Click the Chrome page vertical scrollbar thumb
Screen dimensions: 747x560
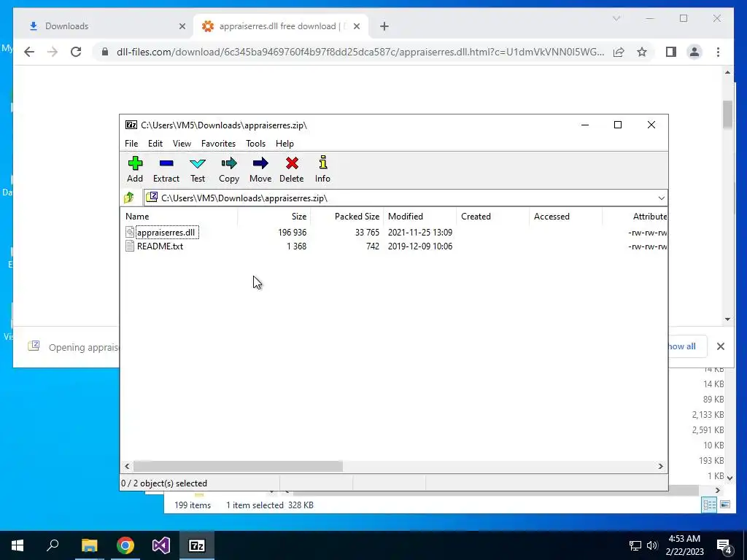(727, 114)
